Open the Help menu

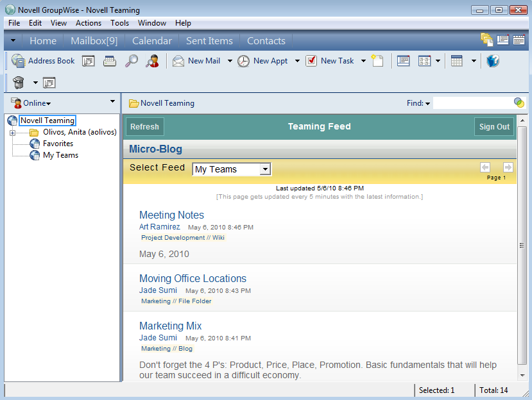[x=183, y=23]
